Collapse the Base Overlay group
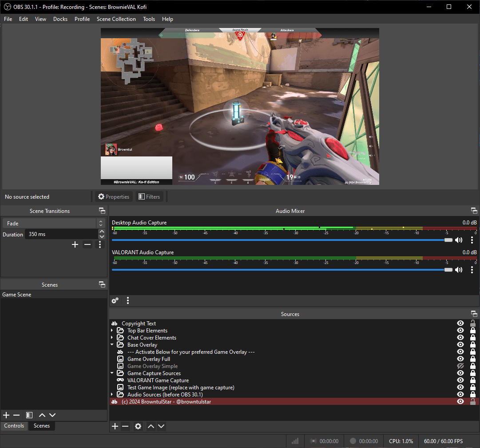 click(x=112, y=345)
